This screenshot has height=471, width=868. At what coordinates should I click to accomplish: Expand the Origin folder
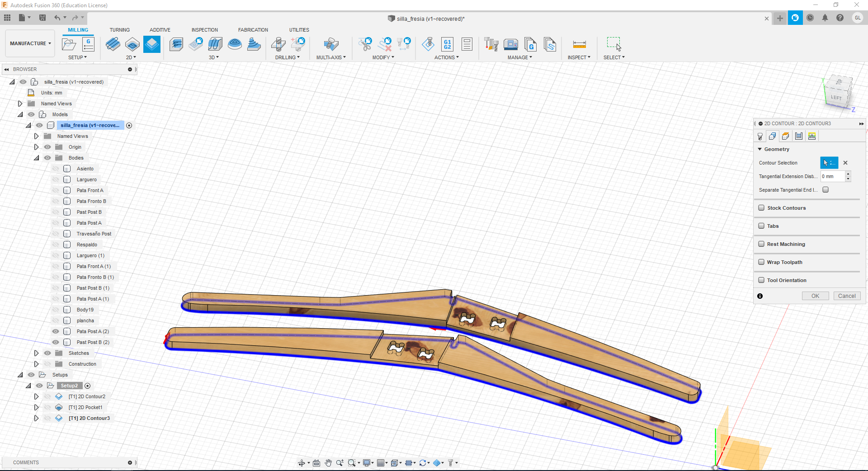(37, 147)
